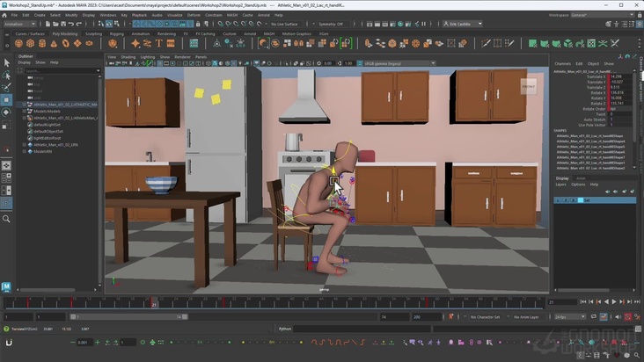The width and height of the screenshot is (644, 362).
Task: Select the arrow Select tool
Action: [7, 62]
